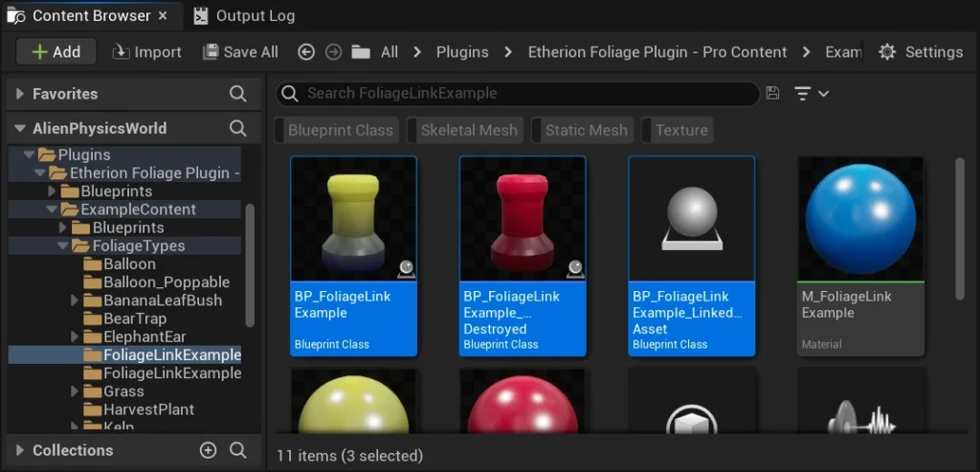Collapse the FoliageTypes folder
The image size is (980, 472).
[63, 246]
